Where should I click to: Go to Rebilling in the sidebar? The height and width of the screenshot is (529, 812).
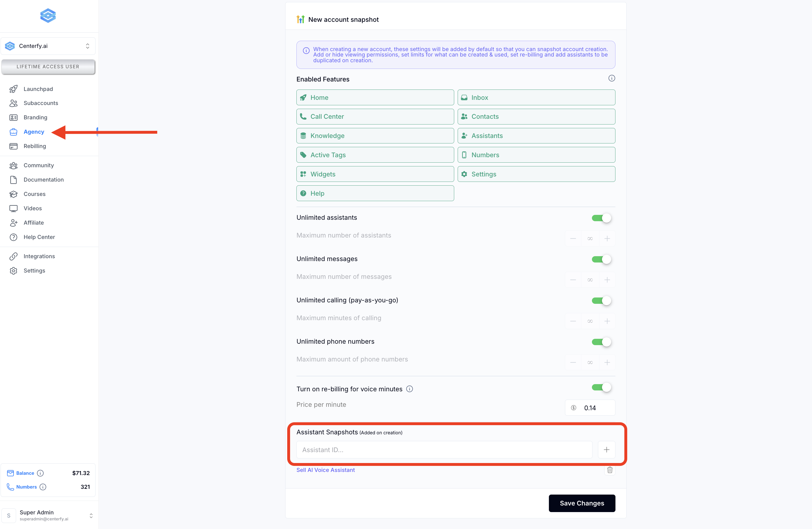[34, 146]
